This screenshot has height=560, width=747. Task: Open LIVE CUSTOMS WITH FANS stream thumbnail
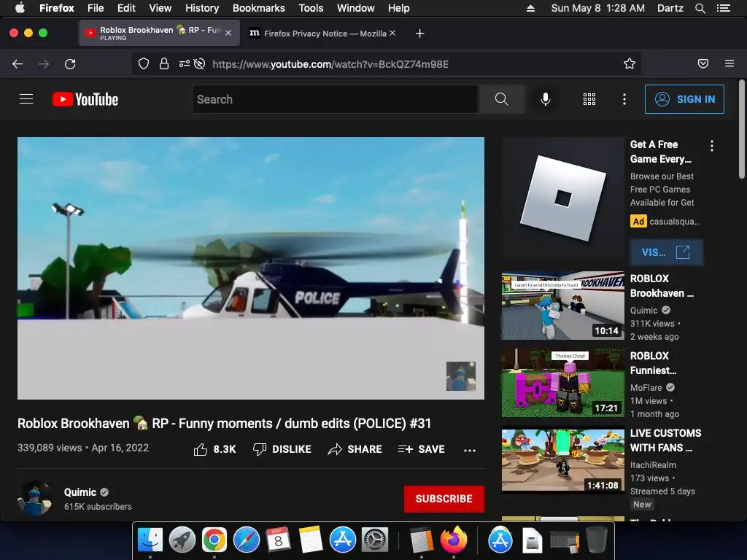[x=562, y=459]
